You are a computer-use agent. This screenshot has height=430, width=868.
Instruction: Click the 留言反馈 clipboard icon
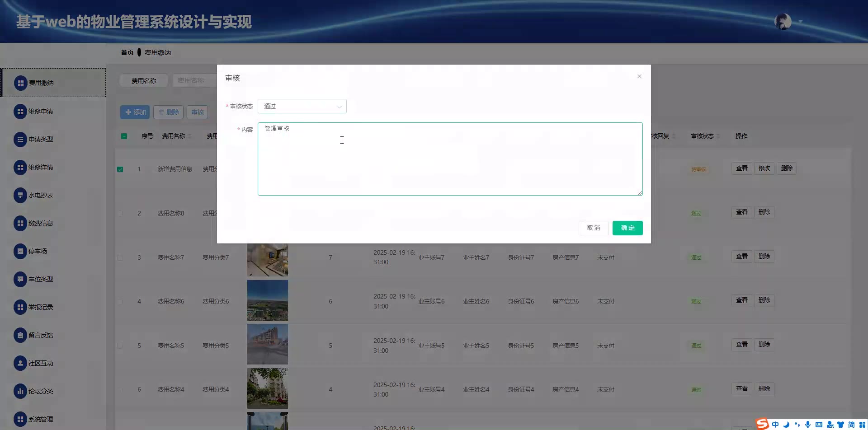tap(20, 335)
